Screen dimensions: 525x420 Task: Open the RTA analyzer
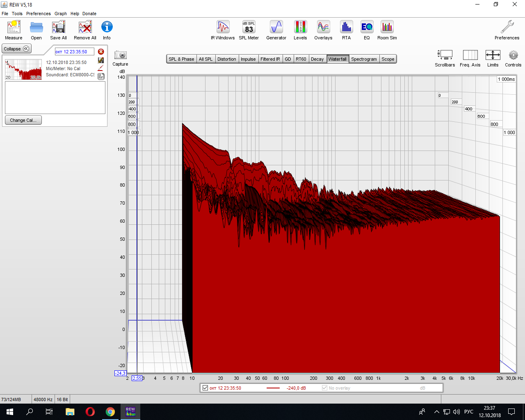click(x=346, y=27)
